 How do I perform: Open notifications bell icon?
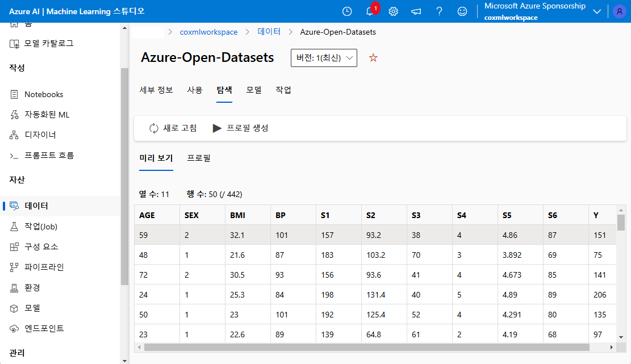point(370,11)
